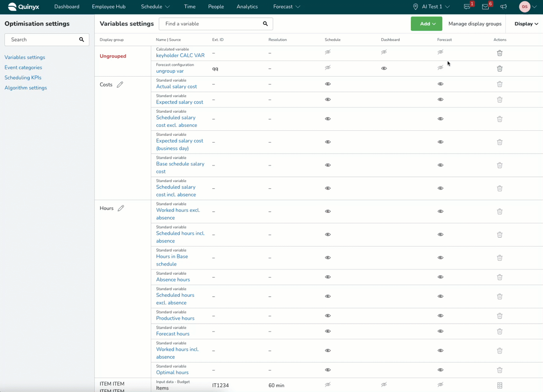Open the keyholder CALC VAR variable link
Viewport: 543px width, 392px height.
point(180,55)
